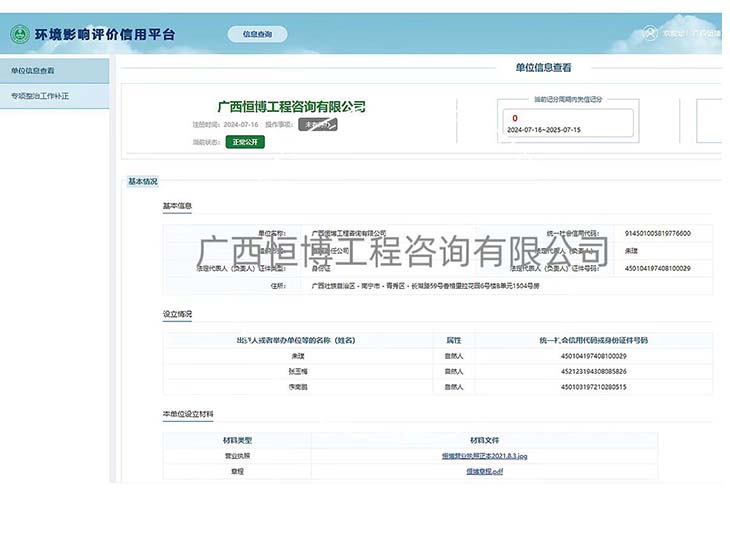730x550 pixels.
Task: Click 自然人 in the 452123194308085826 row
Action: point(454,372)
